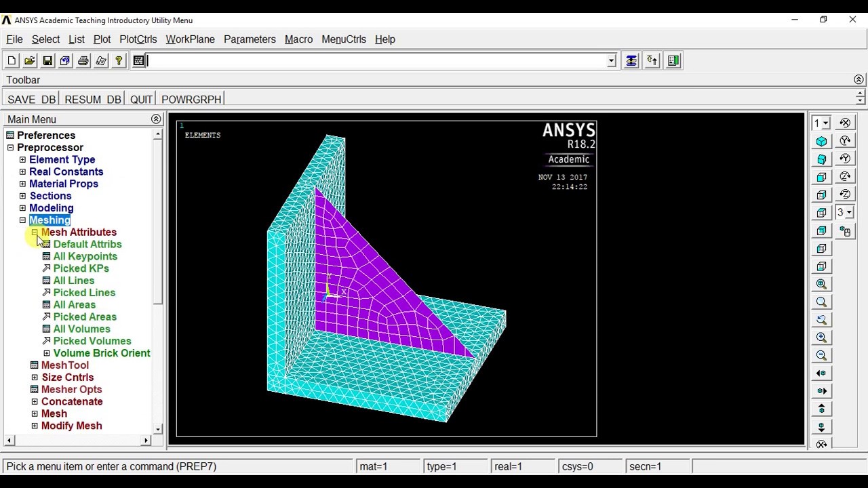Select All Volumes tree item
The height and width of the screenshot is (488, 868).
(81, 329)
